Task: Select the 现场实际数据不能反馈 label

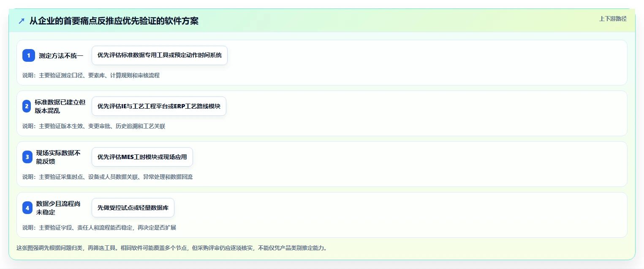Action: coord(58,157)
